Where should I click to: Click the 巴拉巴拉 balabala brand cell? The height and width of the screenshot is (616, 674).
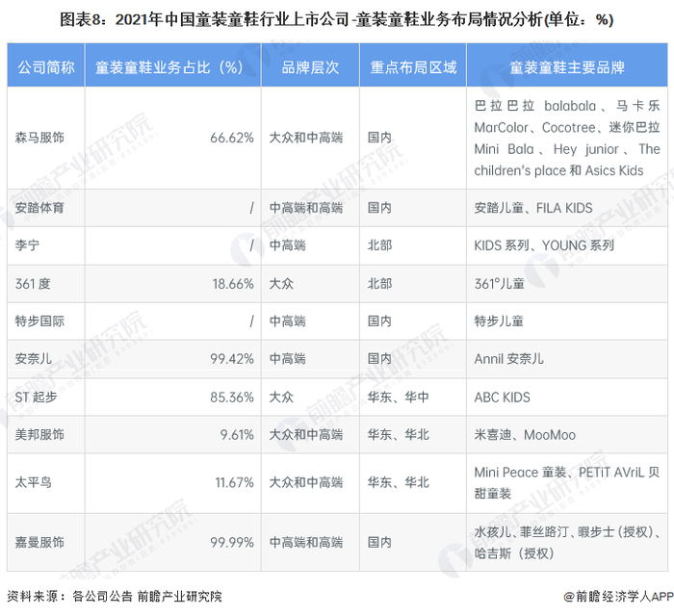click(x=566, y=138)
